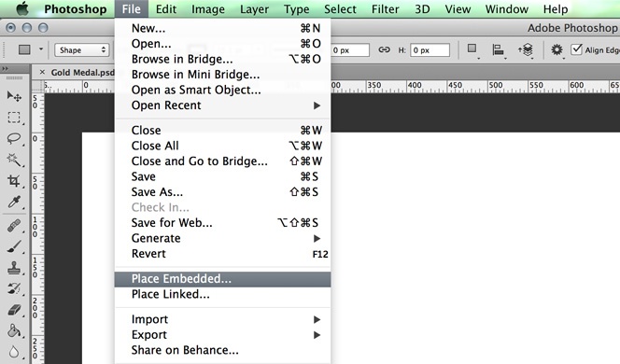Open the Photoshop application menu

[x=75, y=8]
